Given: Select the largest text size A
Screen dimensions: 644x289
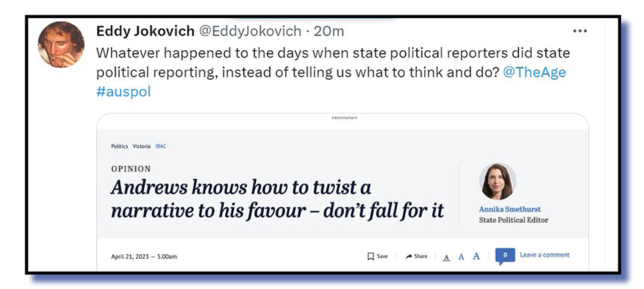Looking at the screenshot, I should tap(476, 256).
